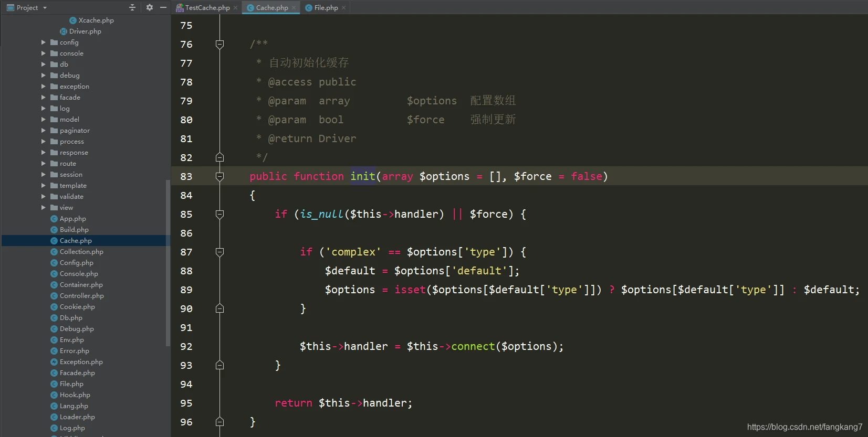Image resolution: width=868 pixels, height=437 pixels.
Task: Expand the view folder arrow
Action: (44, 208)
